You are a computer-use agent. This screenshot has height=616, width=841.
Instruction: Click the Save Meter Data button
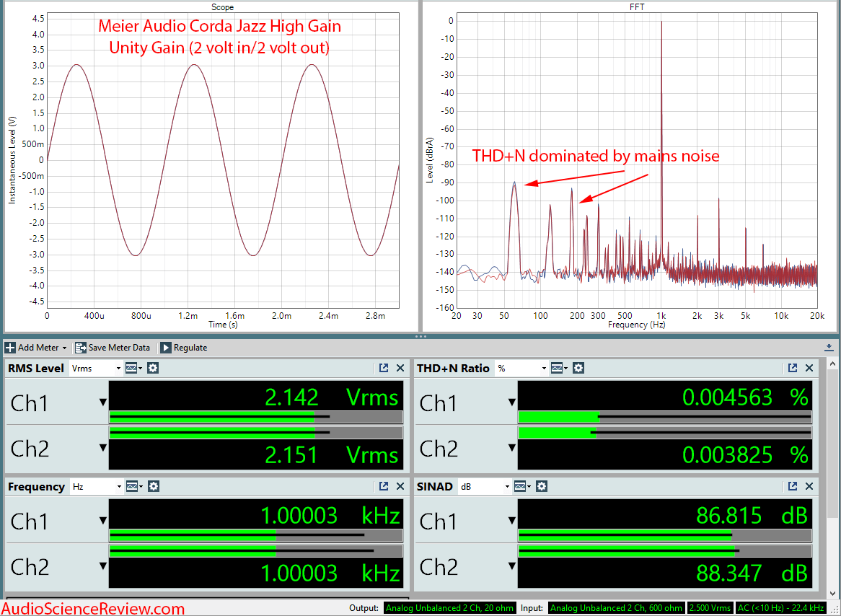113,348
